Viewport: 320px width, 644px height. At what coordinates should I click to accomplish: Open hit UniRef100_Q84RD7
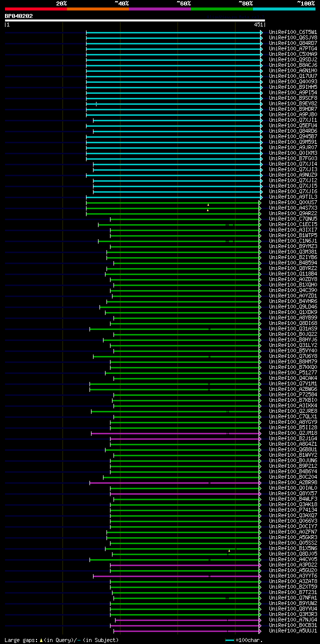tap(293, 43)
